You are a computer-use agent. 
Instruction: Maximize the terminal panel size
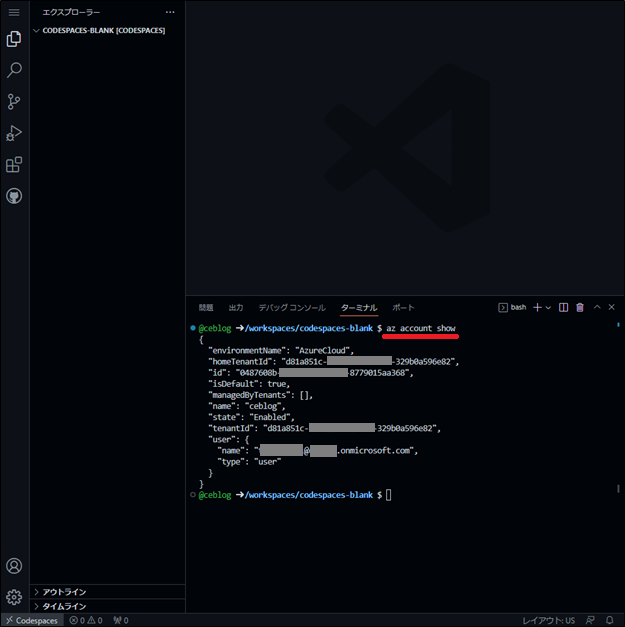pyautogui.click(x=597, y=308)
